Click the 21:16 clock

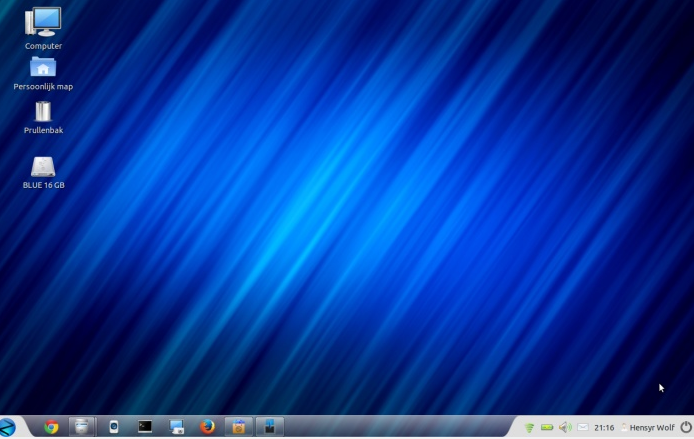click(604, 427)
